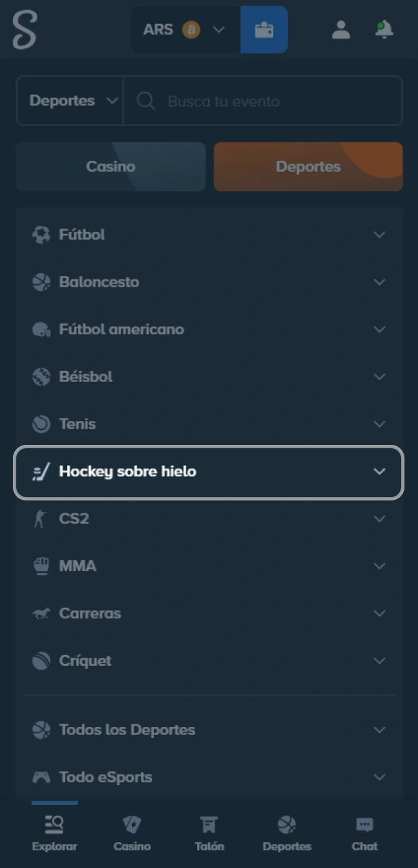Screen dimensions: 418x868
Task: Expand the Fútbol section
Action: tap(379, 235)
